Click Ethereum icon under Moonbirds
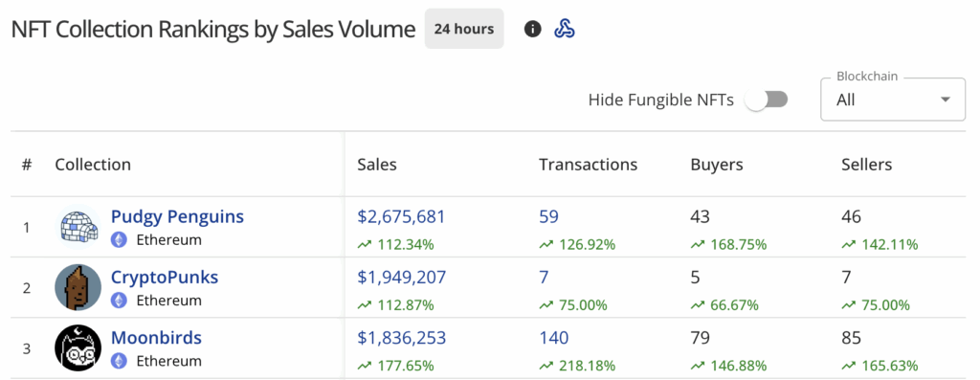980x380 pixels. [119, 361]
